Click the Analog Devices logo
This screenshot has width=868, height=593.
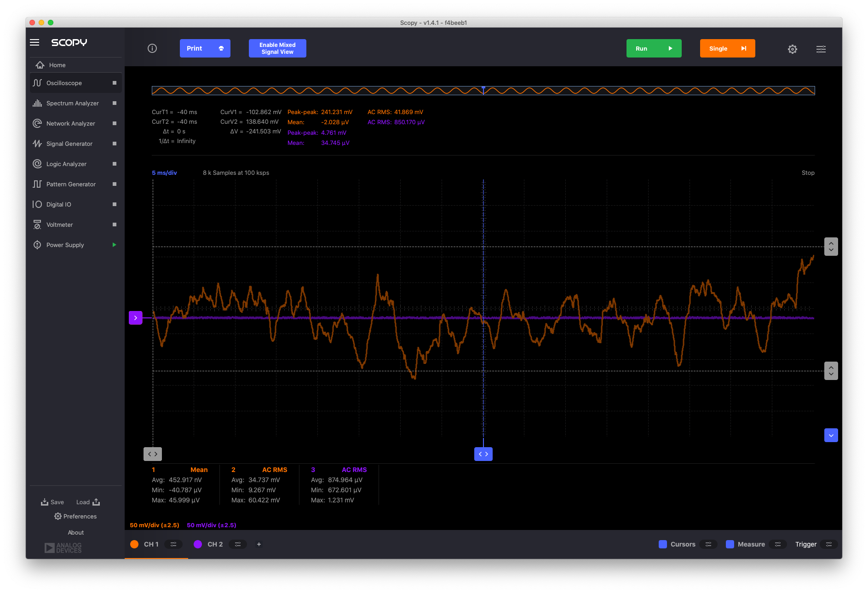63,547
